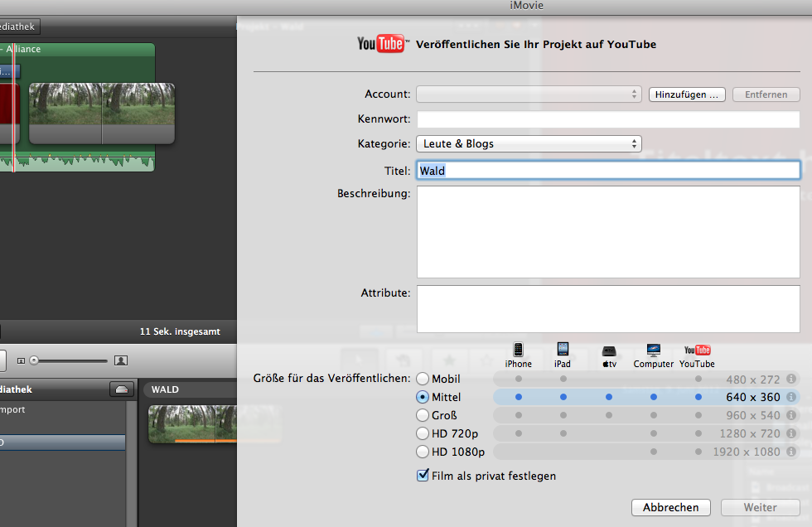Click the forest clip in project timeline
Image resolution: width=812 pixels, height=527 pixels.
coord(102,114)
